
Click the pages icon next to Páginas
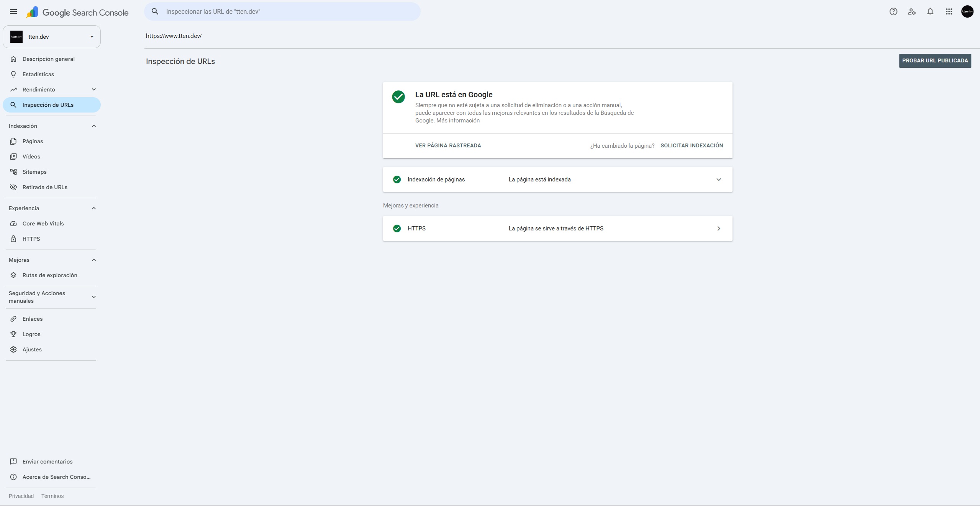[x=13, y=141]
